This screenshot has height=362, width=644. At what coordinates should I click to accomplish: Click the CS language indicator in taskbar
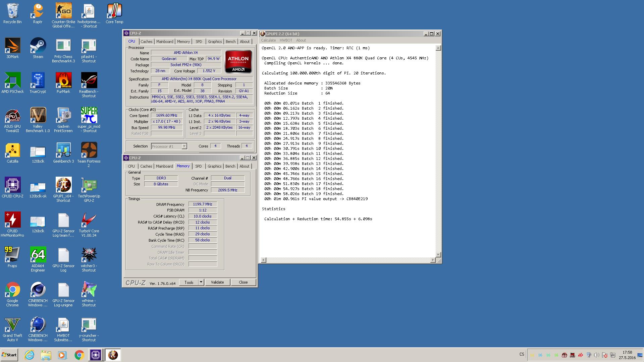coord(522,354)
